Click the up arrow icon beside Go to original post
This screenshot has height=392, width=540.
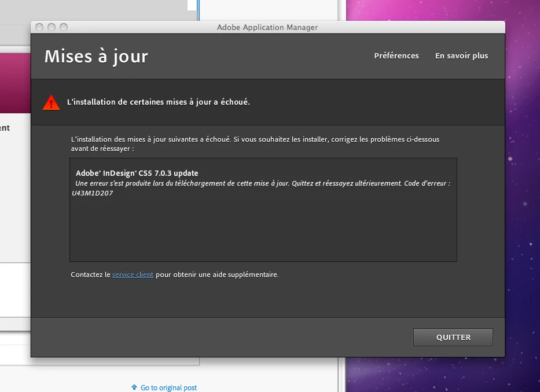(x=134, y=387)
